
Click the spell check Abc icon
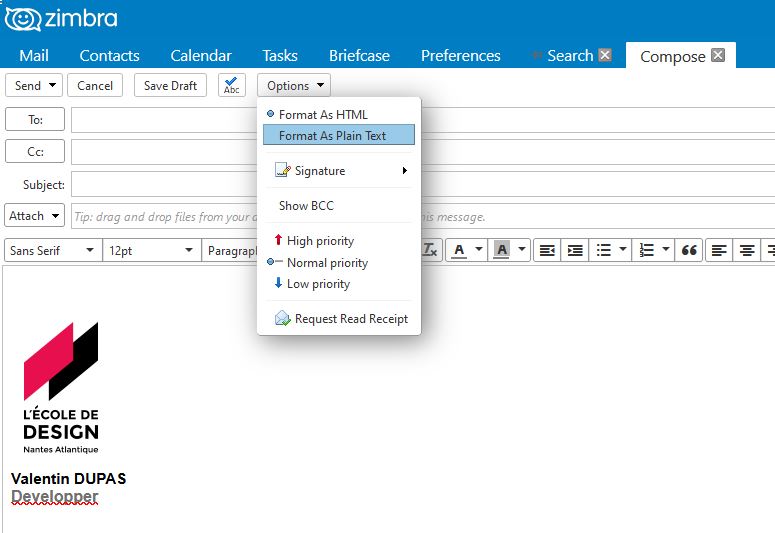231,86
